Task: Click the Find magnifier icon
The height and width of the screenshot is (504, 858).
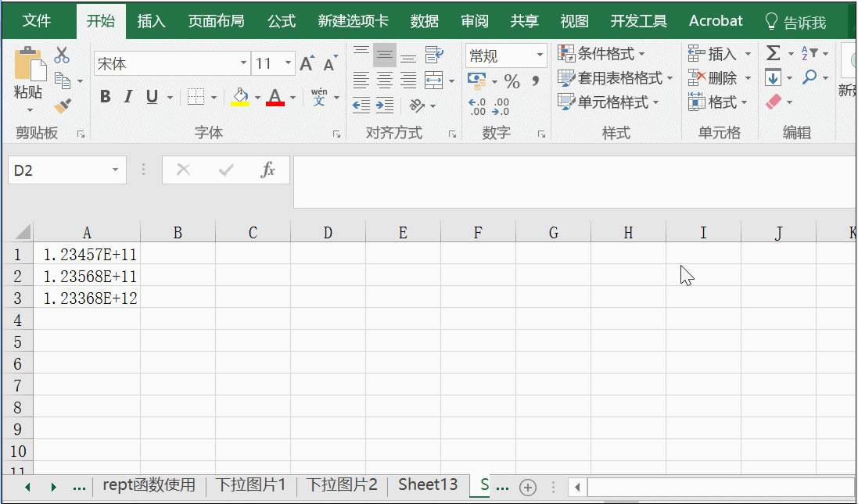Action: tap(810, 77)
